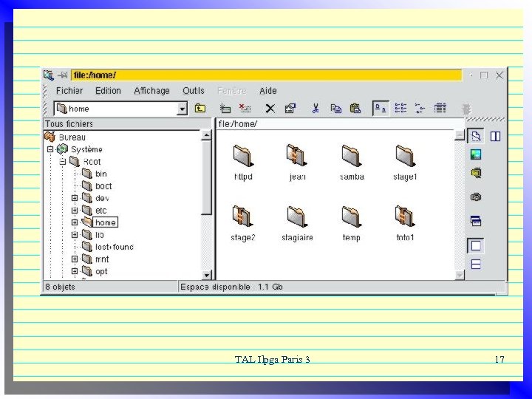Open the Affichage menu
532x399 pixels.
151,91
